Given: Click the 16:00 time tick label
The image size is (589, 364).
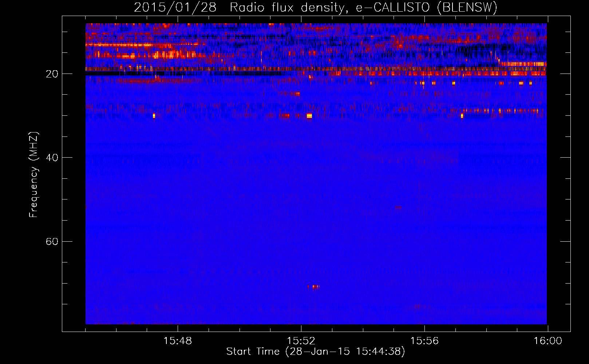Looking at the screenshot, I should pyautogui.click(x=548, y=341).
